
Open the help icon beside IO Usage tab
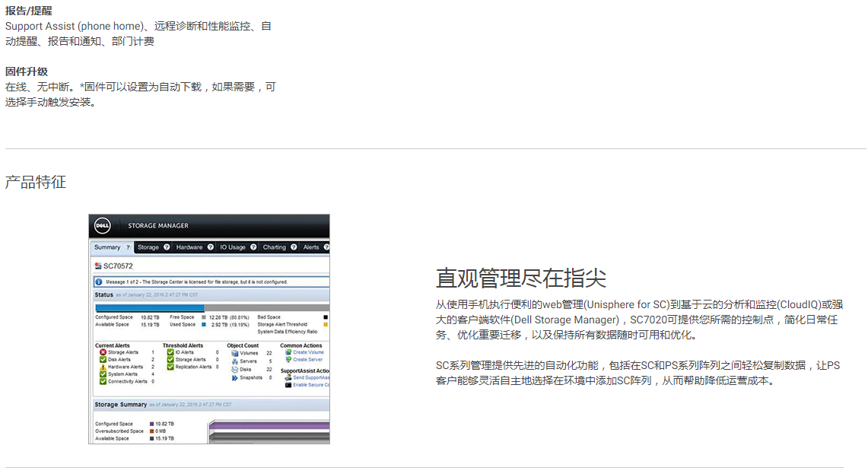[253, 247]
